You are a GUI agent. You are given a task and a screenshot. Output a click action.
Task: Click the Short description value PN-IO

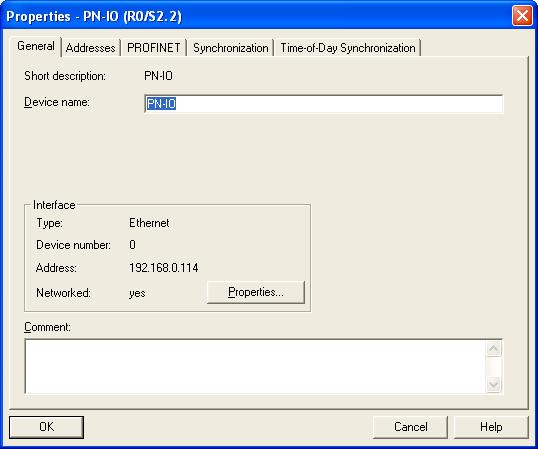158,76
